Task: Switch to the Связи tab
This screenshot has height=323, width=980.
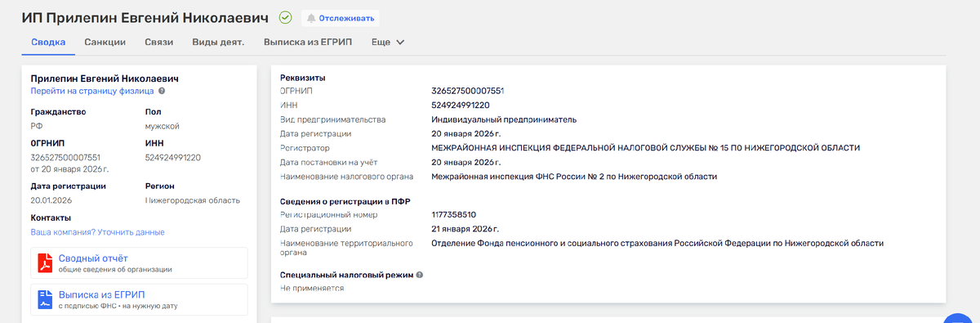Action: pyautogui.click(x=158, y=42)
